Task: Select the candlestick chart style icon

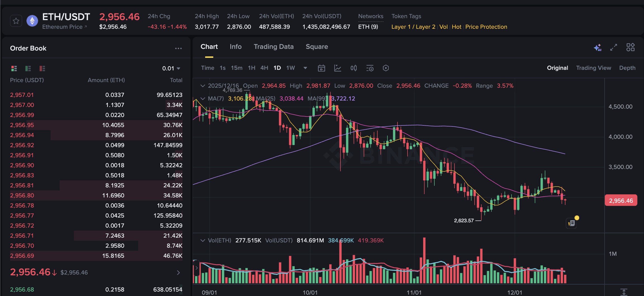Action: 354,68
